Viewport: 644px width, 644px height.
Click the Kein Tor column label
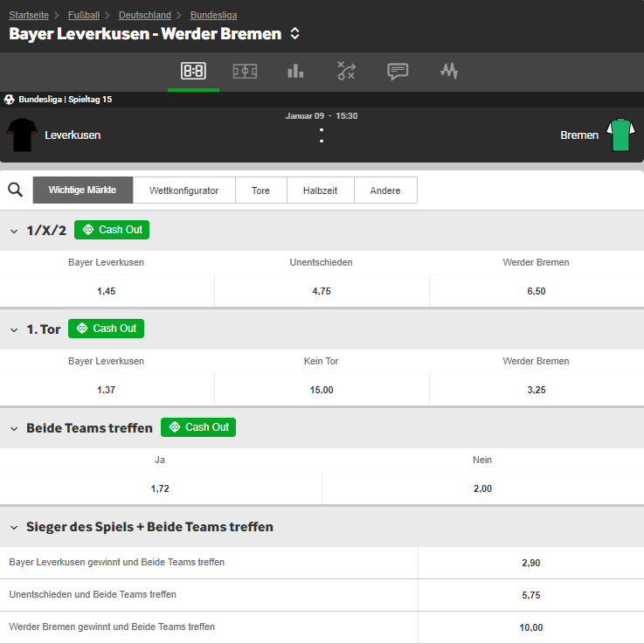point(322,361)
